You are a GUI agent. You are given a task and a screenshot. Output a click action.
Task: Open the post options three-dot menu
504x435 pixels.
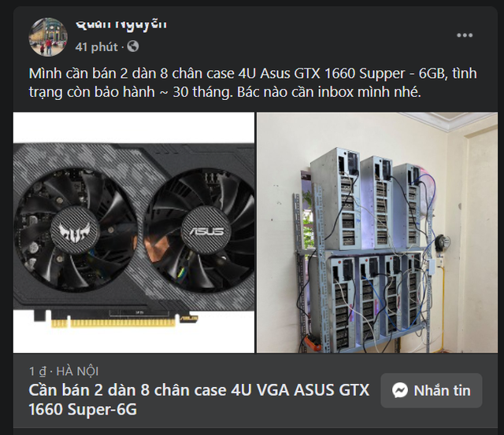pos(465,35)
